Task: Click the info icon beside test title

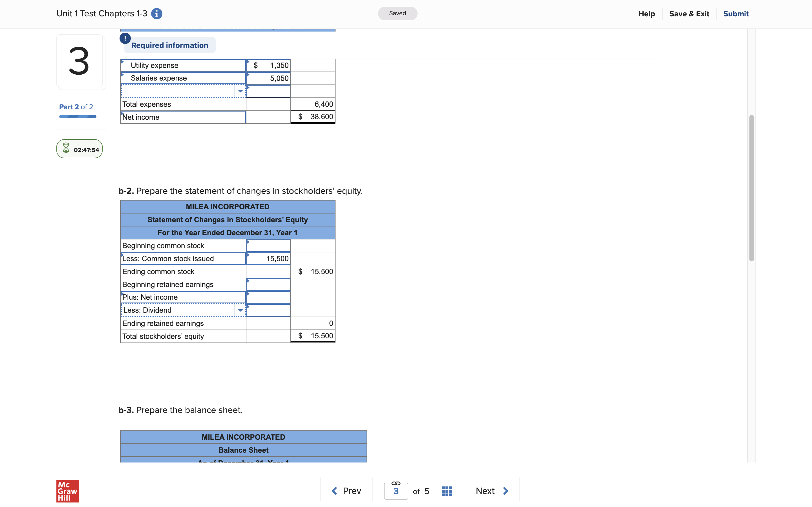Action: [x=157, y=14]
